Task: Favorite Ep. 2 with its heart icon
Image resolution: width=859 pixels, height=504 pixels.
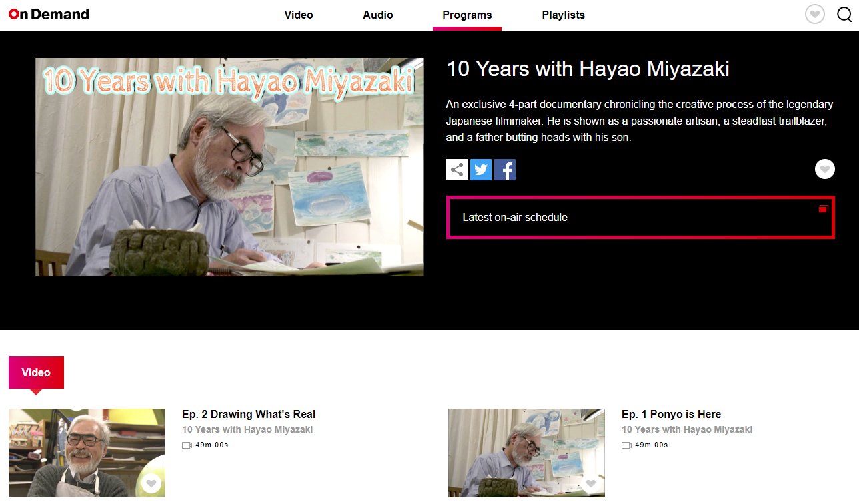Action: [x=151, y=483]
